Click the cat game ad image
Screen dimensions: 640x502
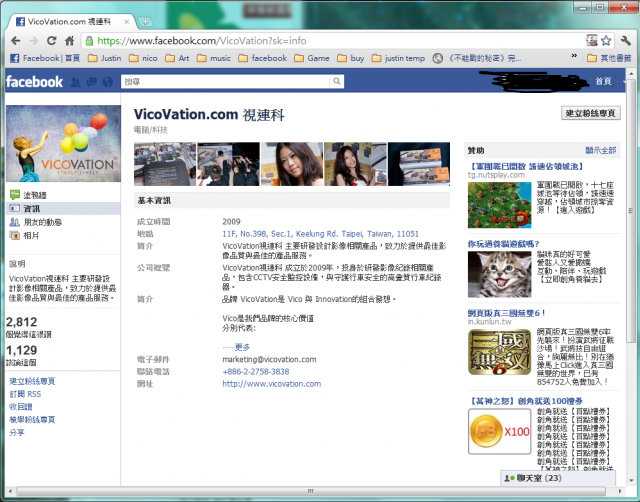click(499, 274)
